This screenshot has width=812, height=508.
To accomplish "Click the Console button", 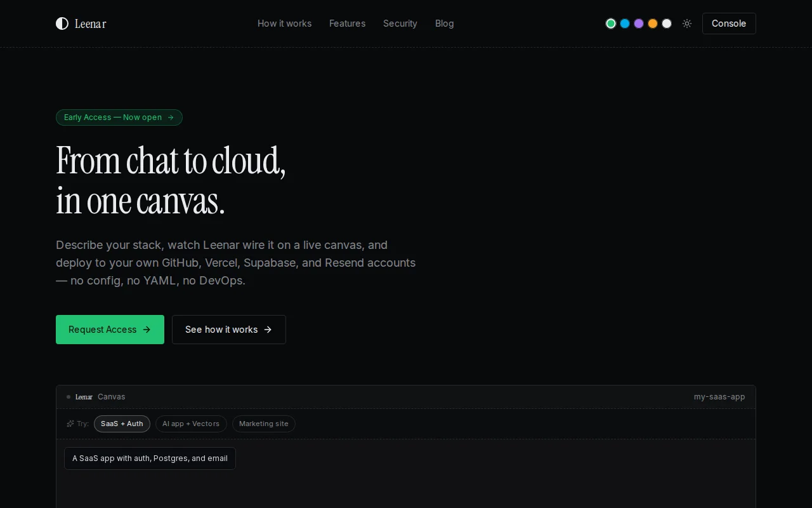I will 729,23.
